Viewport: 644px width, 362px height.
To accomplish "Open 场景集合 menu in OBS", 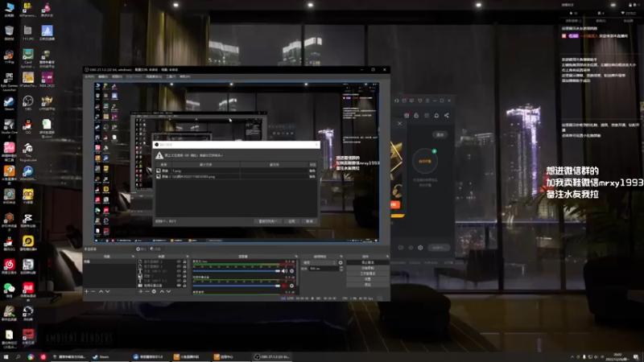I will [x=154, y=76].
